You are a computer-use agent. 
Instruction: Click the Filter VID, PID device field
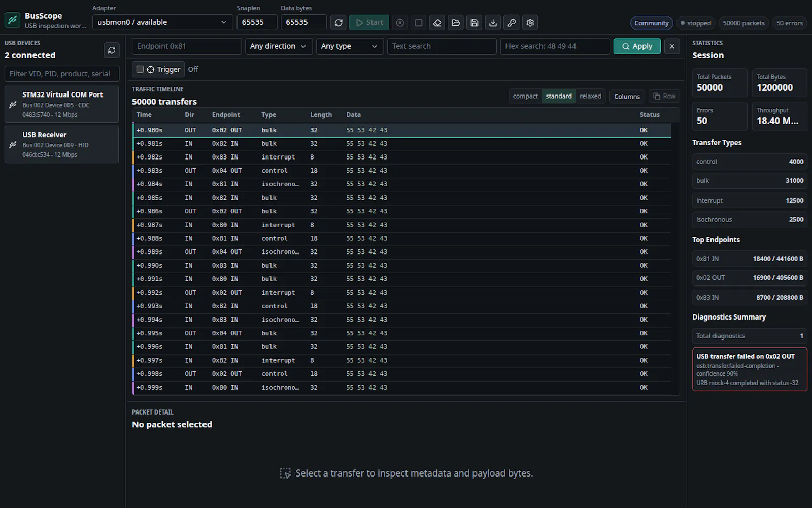coord(62,74)
